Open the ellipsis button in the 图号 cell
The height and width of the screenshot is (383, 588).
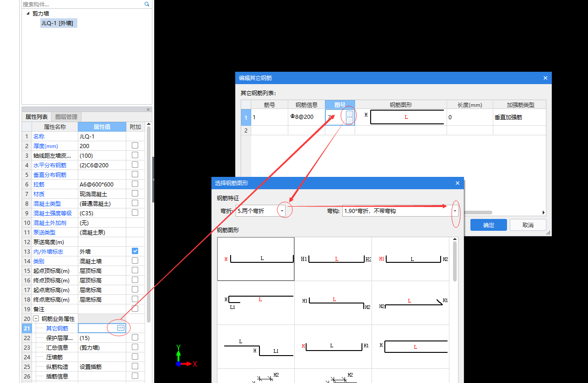tap(350, 117)
